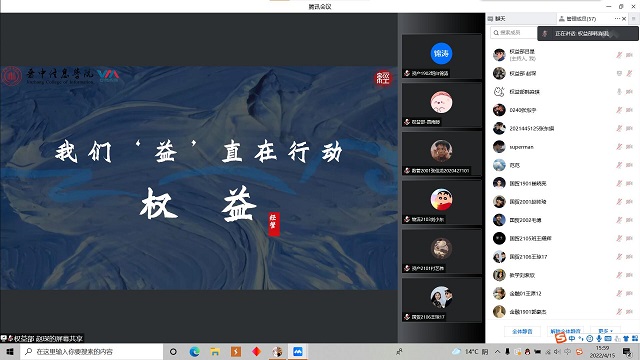
Task: Select the pink cartoon face video tile
Action: coord(441,105)
